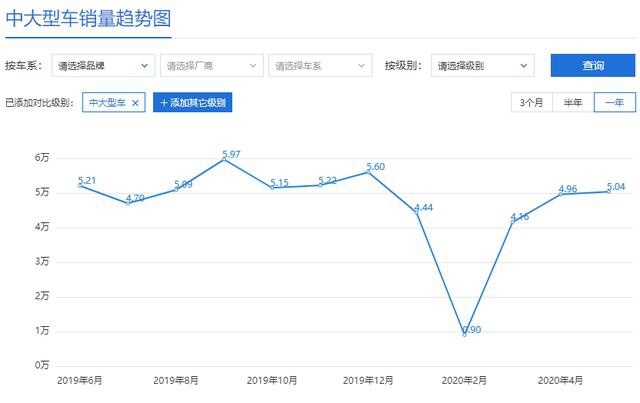The width and height of the screenshot is (640, 403).
Task: Click the 添加其它级别 button
Action: [193, 102]
